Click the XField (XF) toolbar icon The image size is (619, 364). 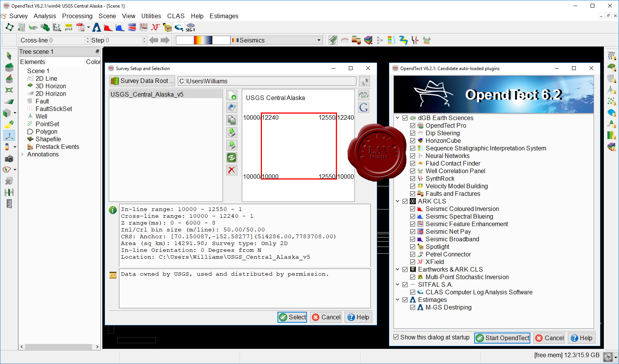[x=155, y=27]
